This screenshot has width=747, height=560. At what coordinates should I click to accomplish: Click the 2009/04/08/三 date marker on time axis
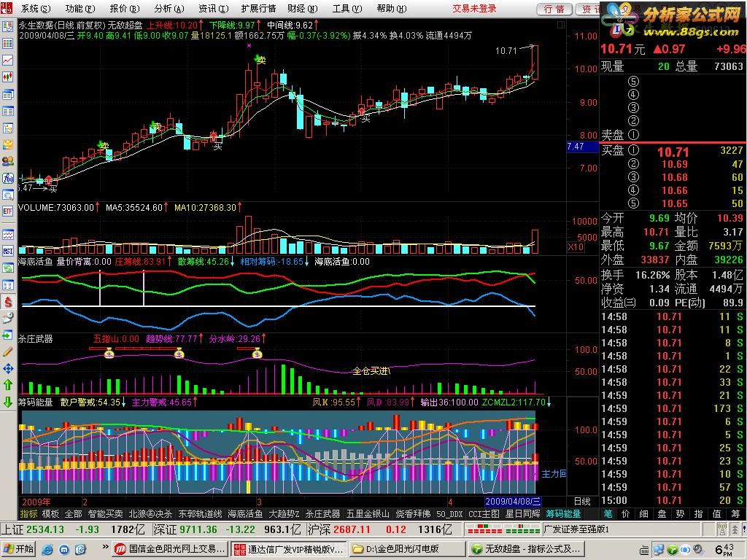coord(513,502)
